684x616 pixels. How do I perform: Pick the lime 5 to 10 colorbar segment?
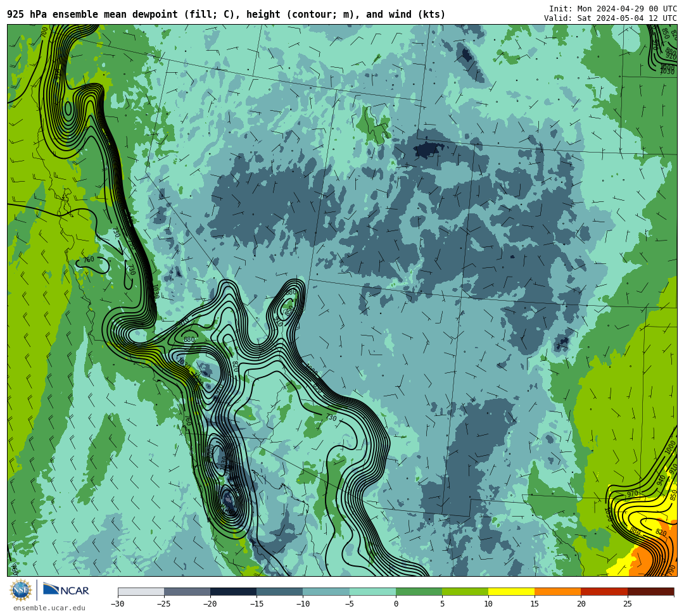pos(465,591)
